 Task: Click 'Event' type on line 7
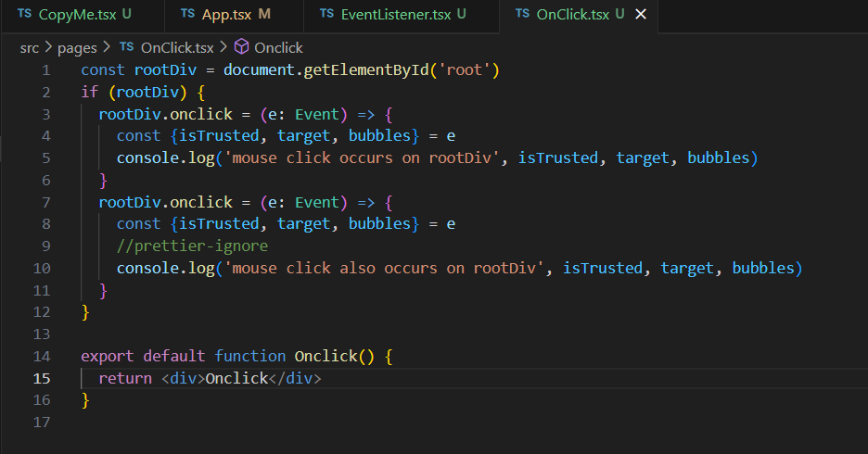point(317,202)
